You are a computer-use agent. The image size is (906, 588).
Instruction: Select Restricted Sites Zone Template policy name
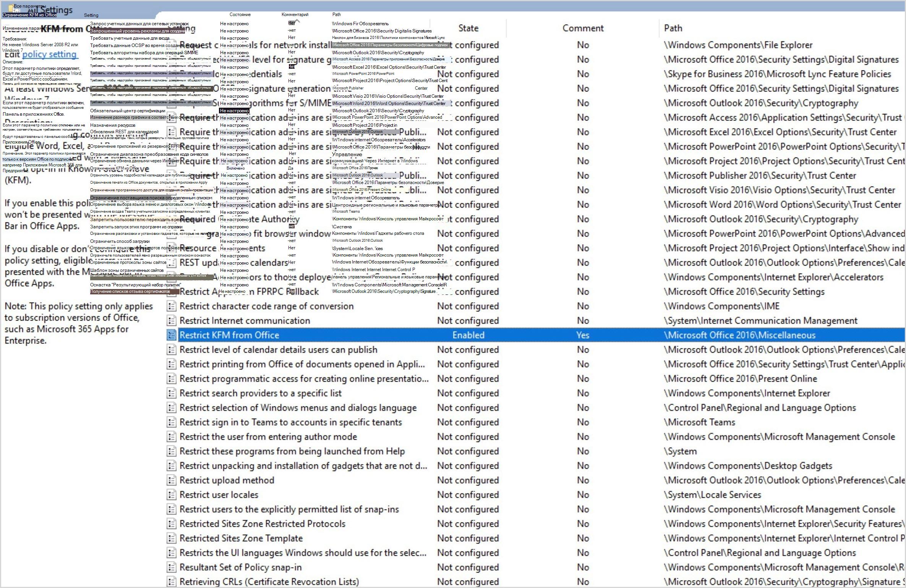click(241, 538)
